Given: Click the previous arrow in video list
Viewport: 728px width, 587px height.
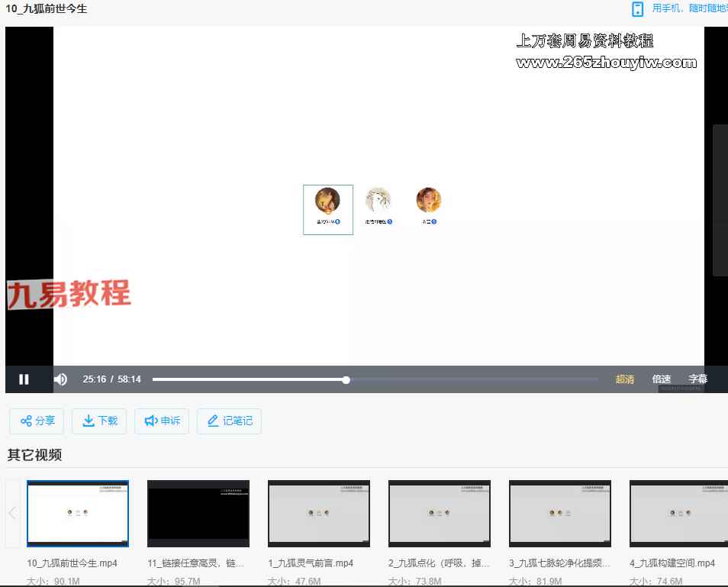Looking at the screenshot, I should [x=12, y=513].
